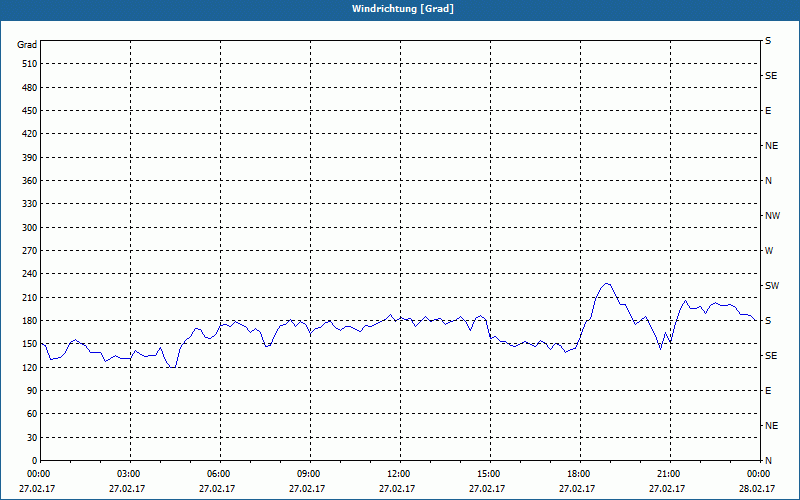Click the 09:00 time label
The width and height of the screenshot is (800, 500).
click(309, 474)
